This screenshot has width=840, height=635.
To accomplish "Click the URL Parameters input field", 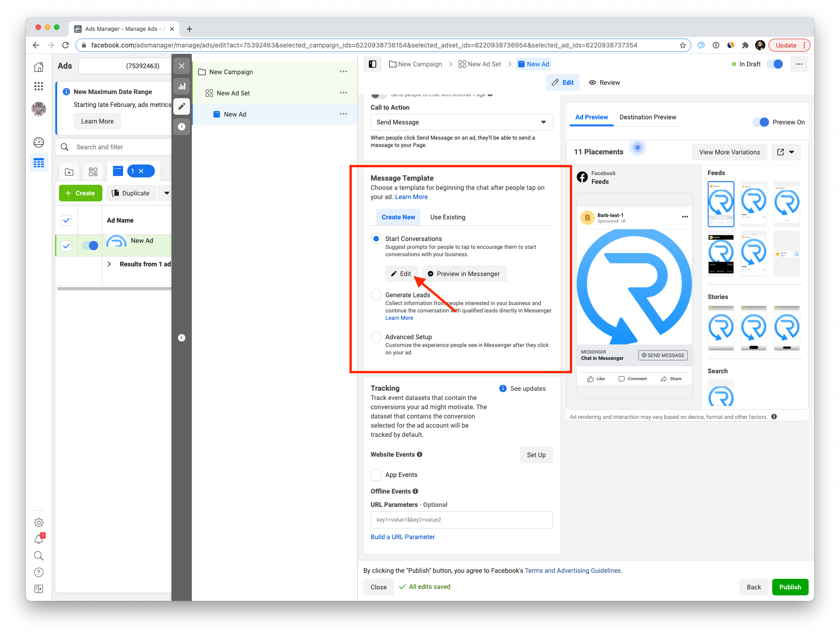I will point(461,520).
